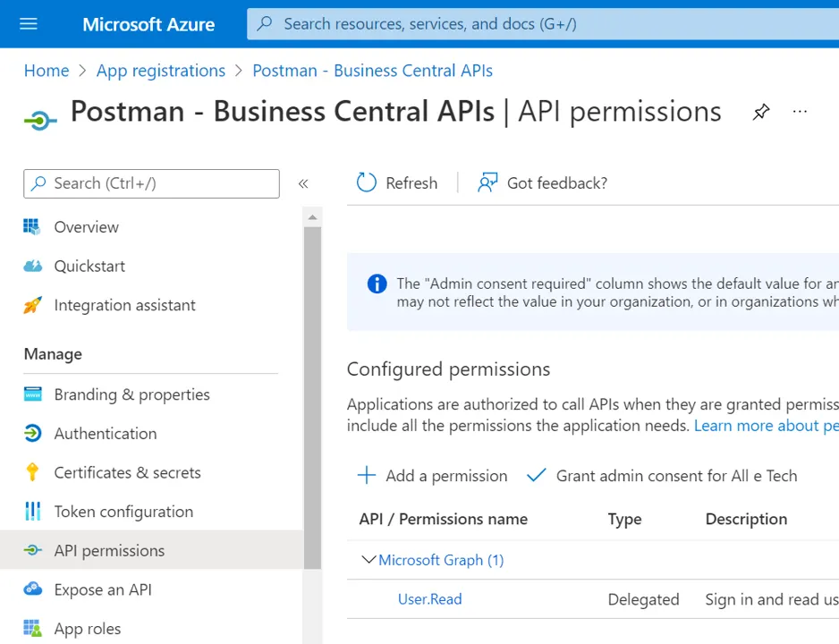Click the Certificates & secrets key icon
Viewport: 839px width, 644px height.
(x=32, y=472)
